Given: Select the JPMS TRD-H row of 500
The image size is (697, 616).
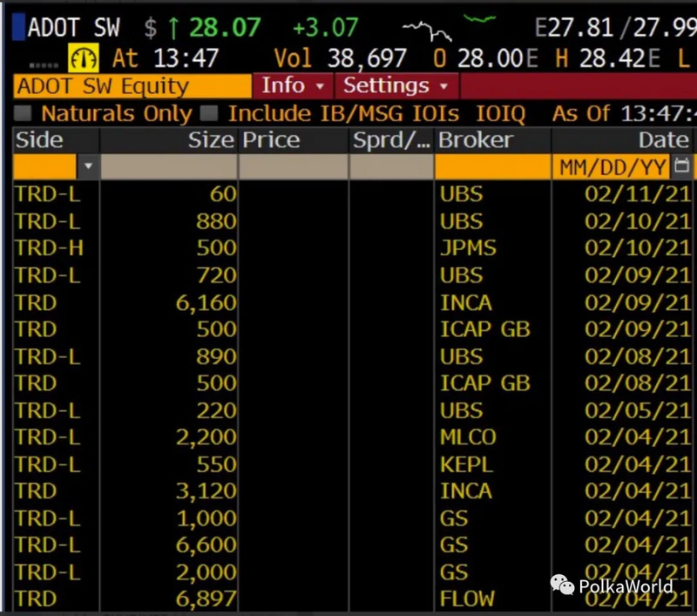Looking at the screenshot, I should (352, 248).
